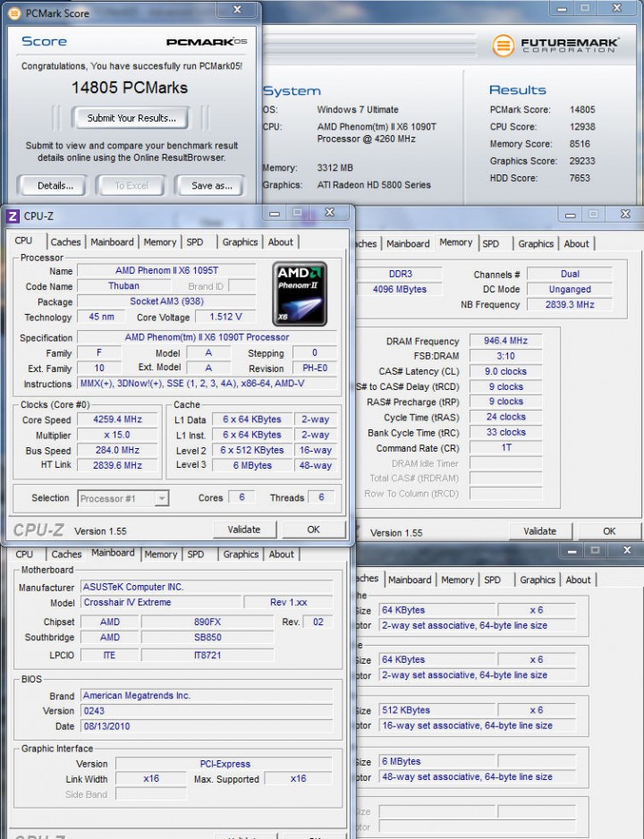Click the Save as... button
The height and width of the screenshot is (839, 644).
(211, 186)
